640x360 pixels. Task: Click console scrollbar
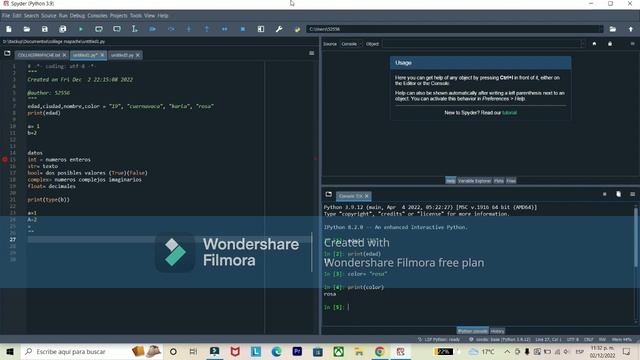(x=636, y=238)
